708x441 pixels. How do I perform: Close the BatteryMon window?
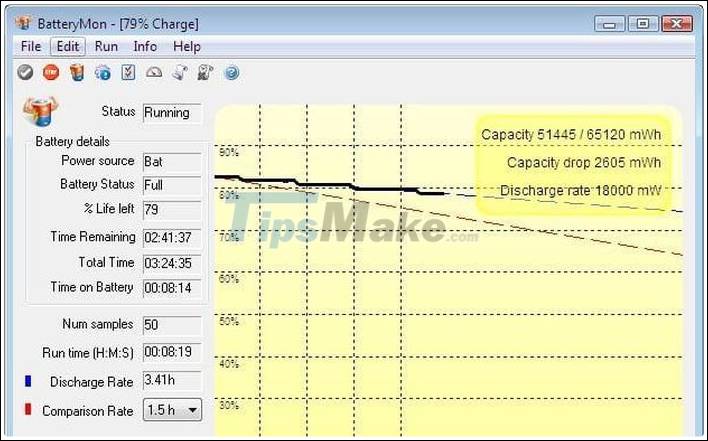[x=677, y=23]
